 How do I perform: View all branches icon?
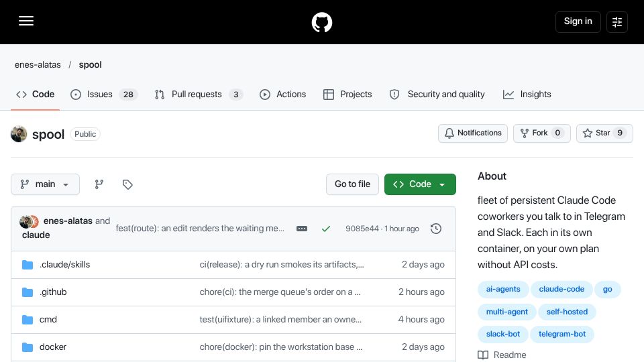[x=99, y=184]
